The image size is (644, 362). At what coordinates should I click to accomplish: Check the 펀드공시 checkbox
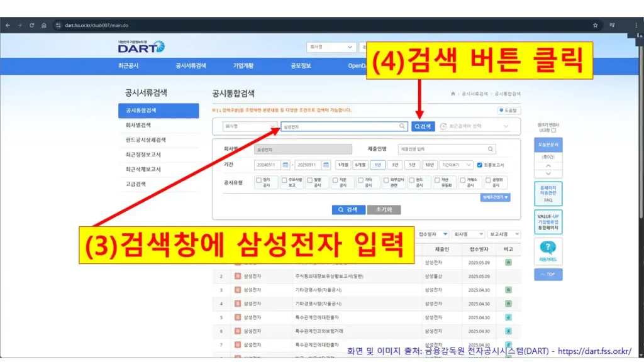click(x=411, y=180)
